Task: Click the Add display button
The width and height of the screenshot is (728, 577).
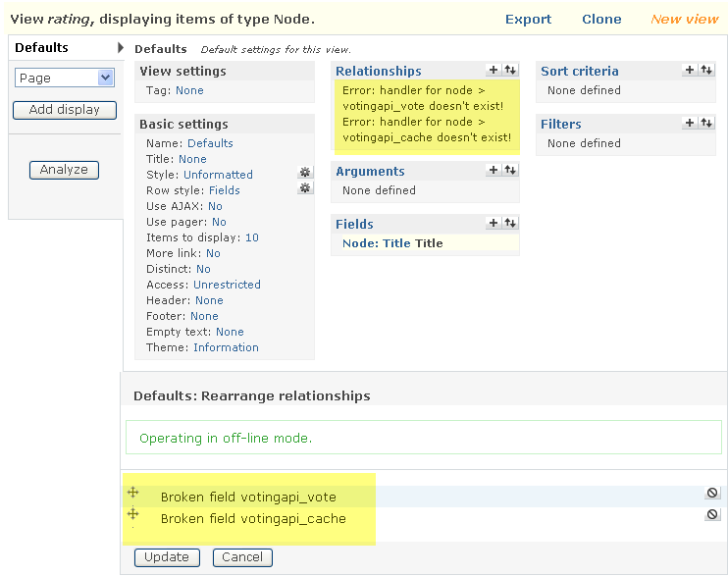Action: 65,110
